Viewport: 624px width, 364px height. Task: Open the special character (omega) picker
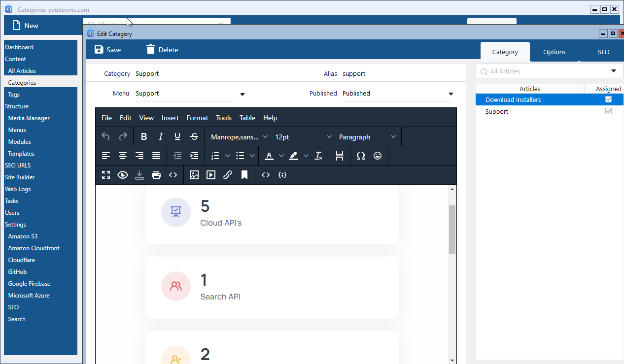(x=361, y=156)
